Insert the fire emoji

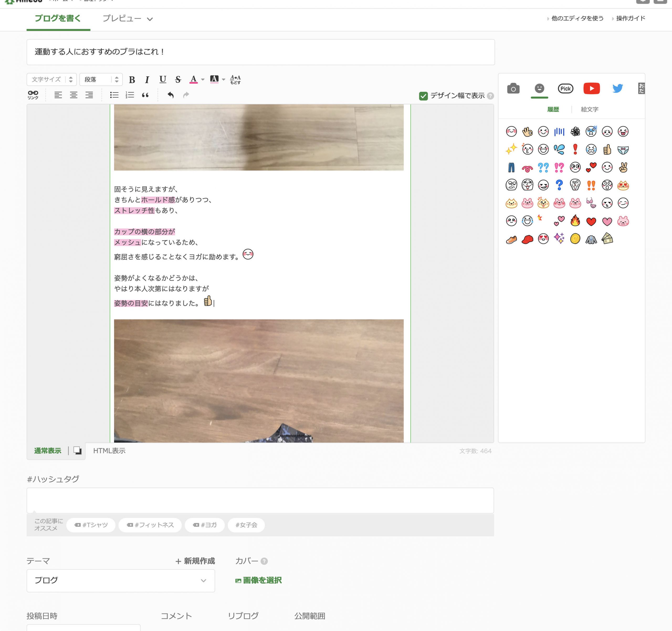tap(575, 221)
